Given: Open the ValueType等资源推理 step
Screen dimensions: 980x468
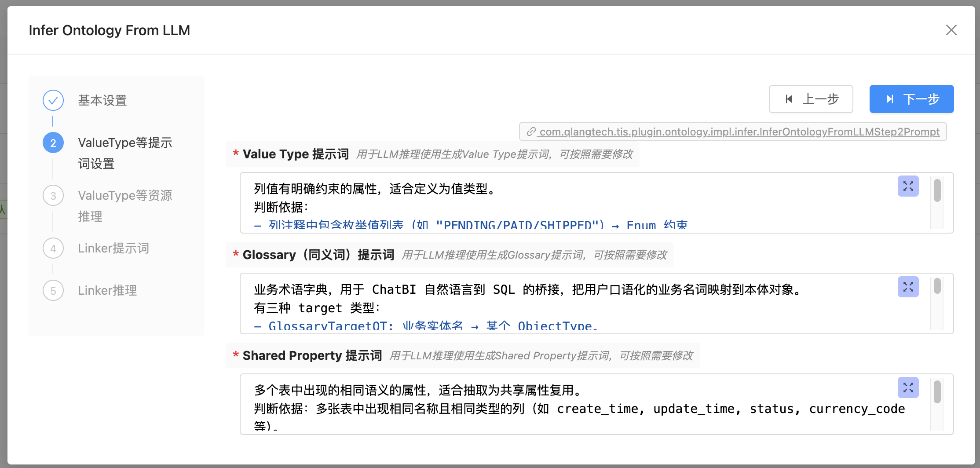Looking at the screenshot, I should [x=125, y=206].
